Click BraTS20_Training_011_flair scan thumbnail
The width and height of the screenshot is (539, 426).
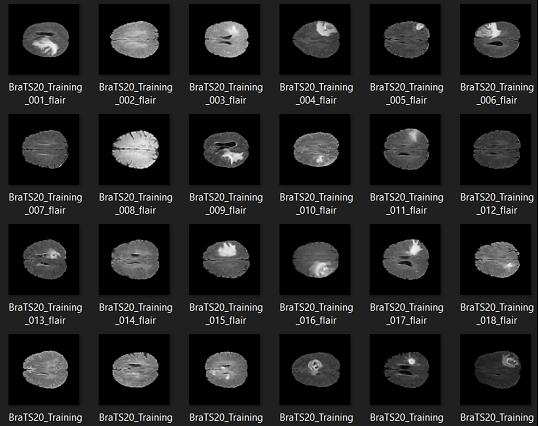[405, 150]
